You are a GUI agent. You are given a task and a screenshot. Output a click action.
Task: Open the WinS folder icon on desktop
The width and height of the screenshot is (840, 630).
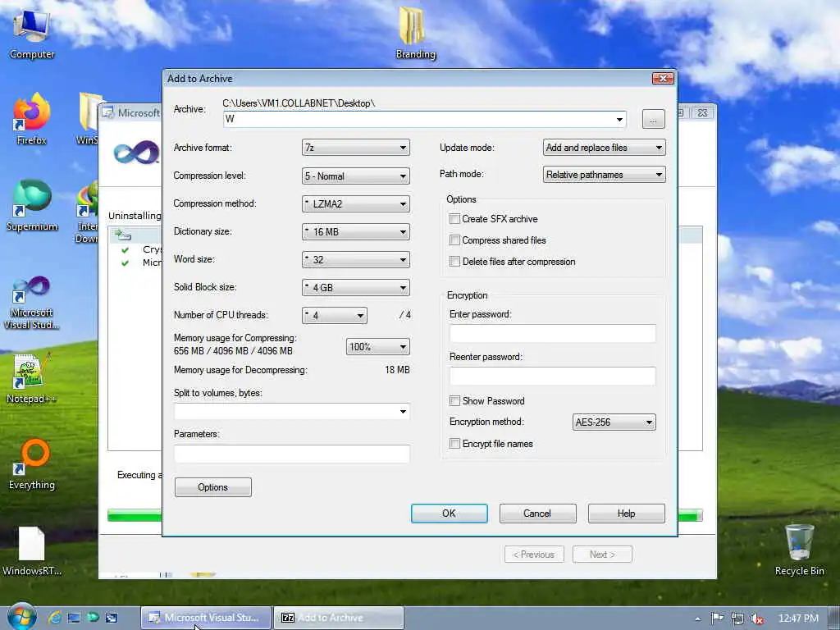[x=88, y=119]
